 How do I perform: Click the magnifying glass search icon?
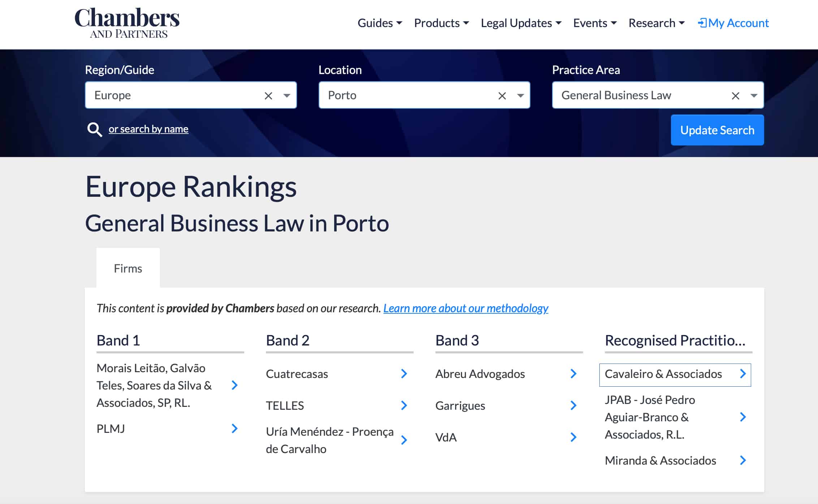point(94,129)
